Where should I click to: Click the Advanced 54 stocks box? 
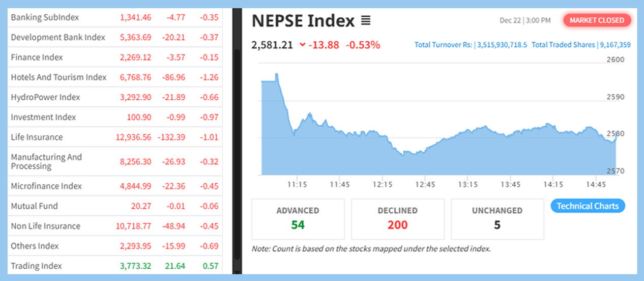(298, 219)
